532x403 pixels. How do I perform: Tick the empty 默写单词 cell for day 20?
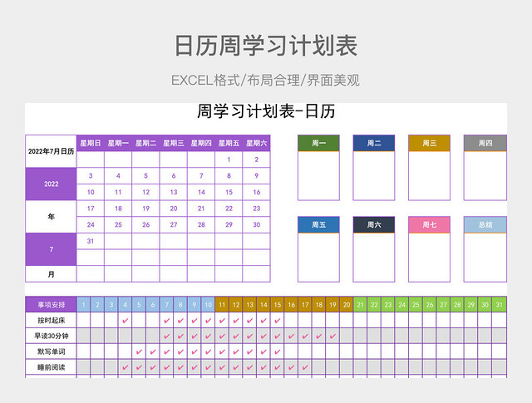(347, 351)
